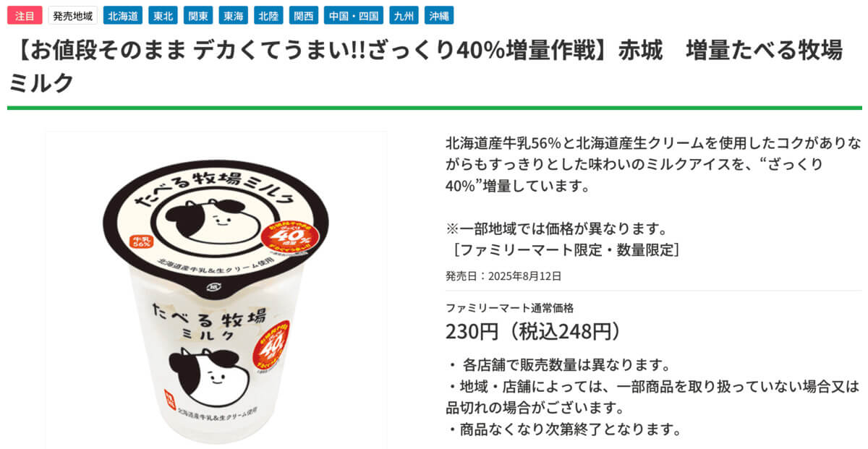Choose the 北海道 region tag
The image size is (868, 449).
pyautogui.click(x=123, y=15)
